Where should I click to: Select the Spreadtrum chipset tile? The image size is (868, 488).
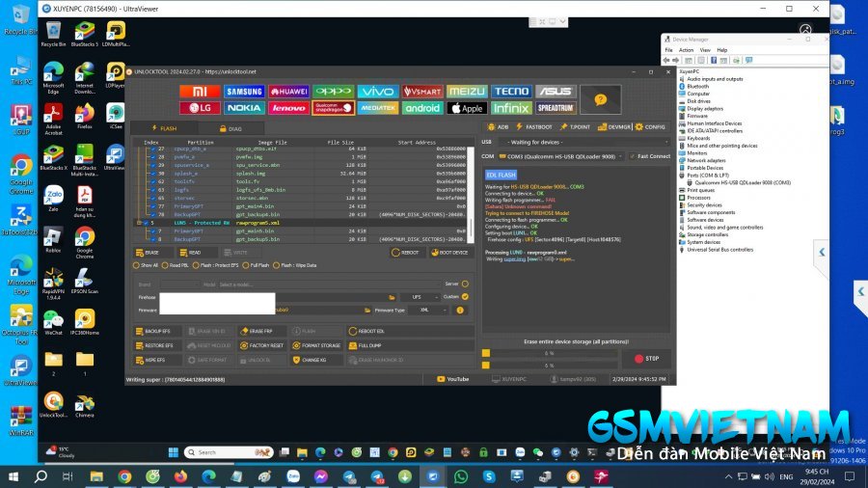556,108
